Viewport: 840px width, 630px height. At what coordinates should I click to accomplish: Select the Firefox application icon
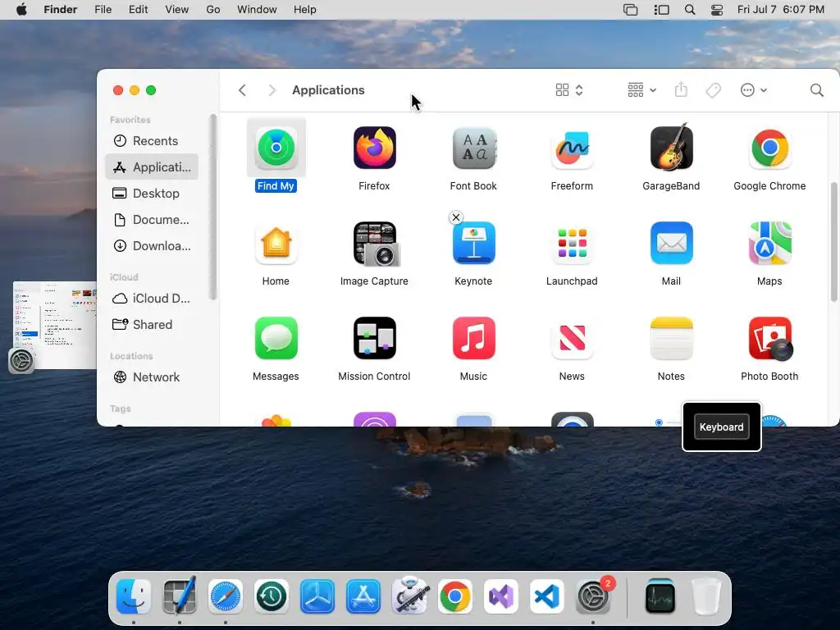[x=374, y=148]
